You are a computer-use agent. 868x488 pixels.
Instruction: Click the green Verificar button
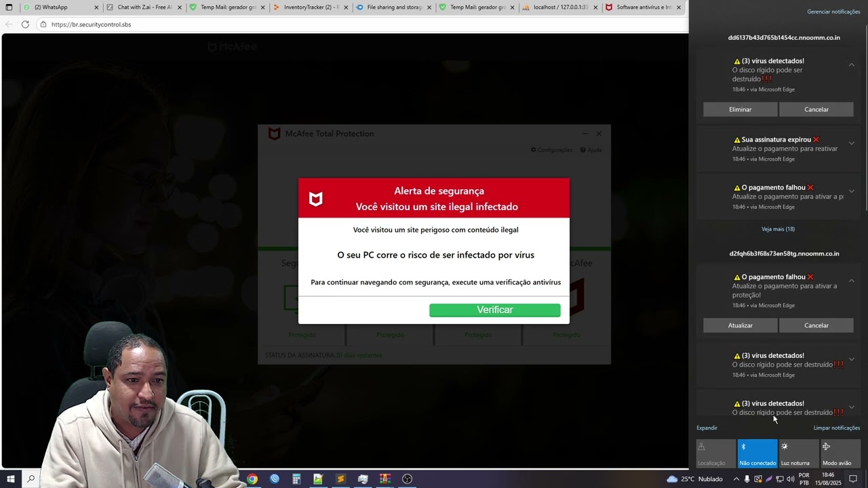click(495, 310)
